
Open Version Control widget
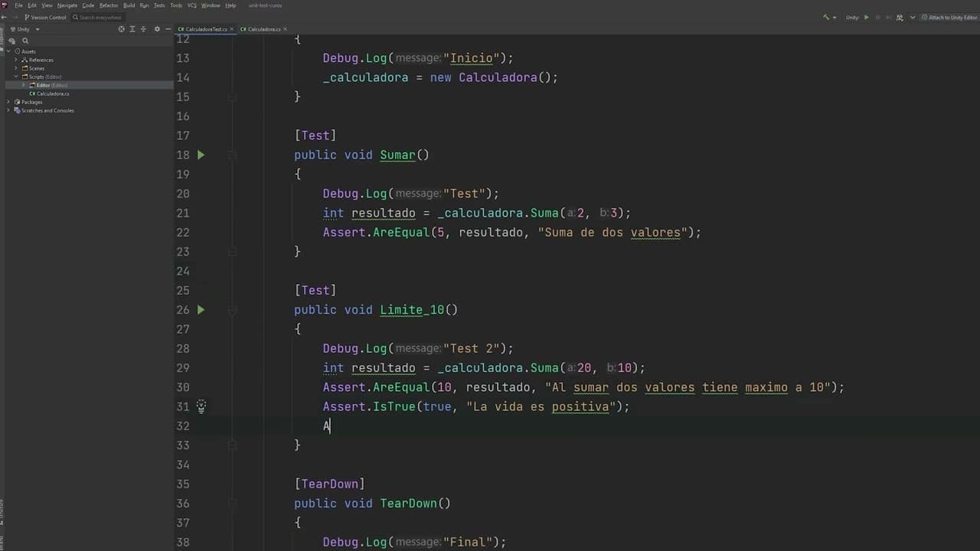[x=46, y=17]
